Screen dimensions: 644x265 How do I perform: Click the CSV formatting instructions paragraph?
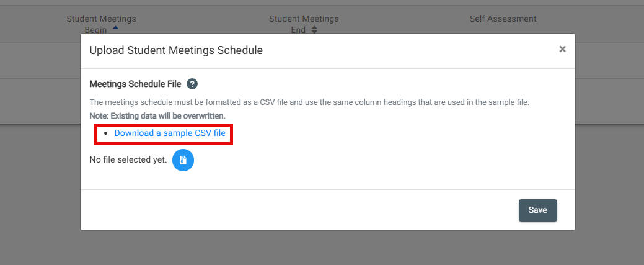(310, 102)
